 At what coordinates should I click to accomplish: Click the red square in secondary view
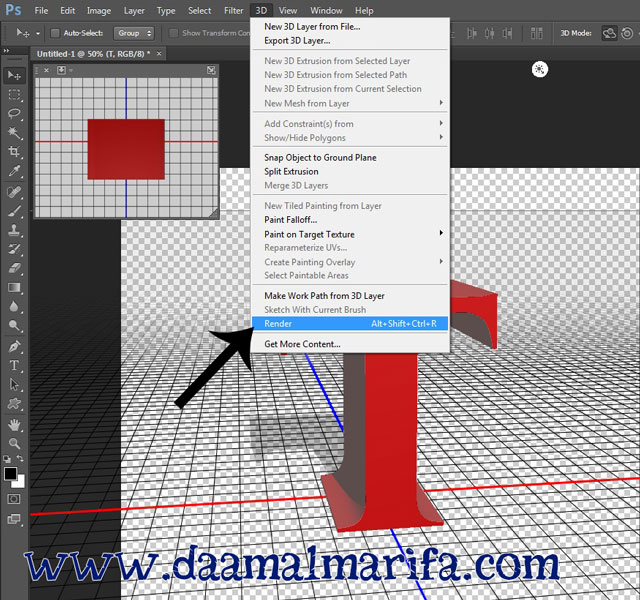(126, 149)
